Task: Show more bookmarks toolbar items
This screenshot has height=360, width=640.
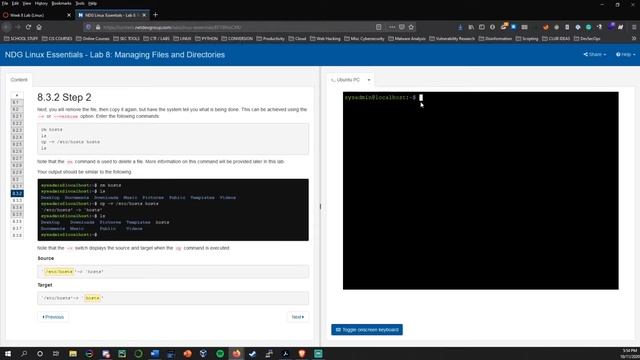Action: pos(634,38)
